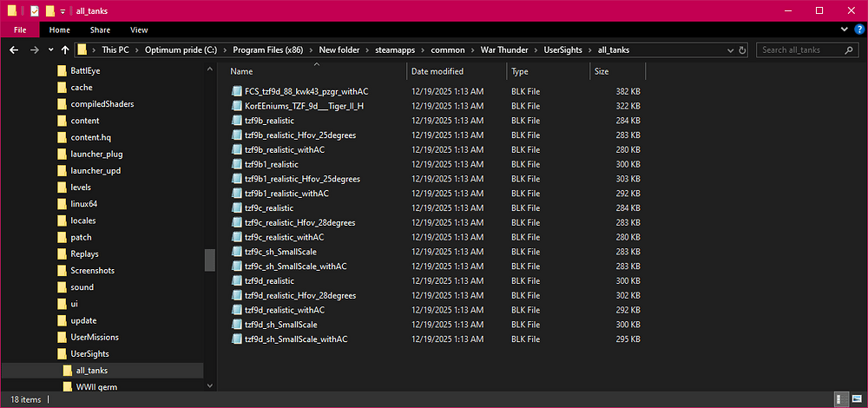Click the Up one level arrow
Image resolution: width=868 pixels, height=408 pixels.
tap(64, 50)
